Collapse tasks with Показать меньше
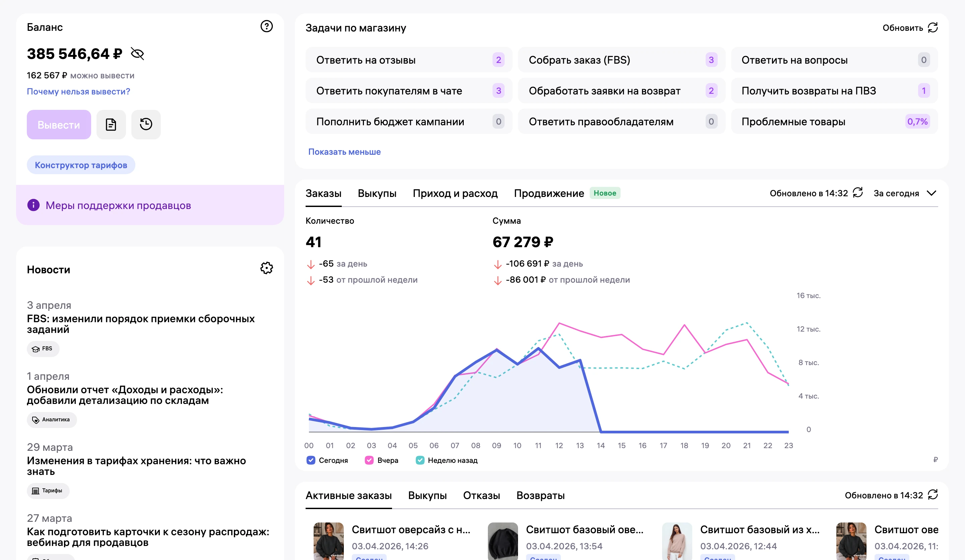965x560 pixels. [x=344, y=152]
